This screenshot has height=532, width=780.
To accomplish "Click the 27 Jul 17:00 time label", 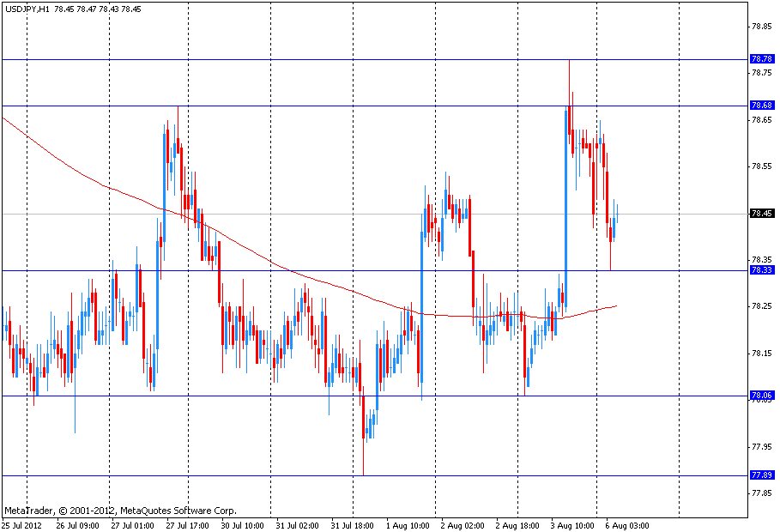I will pyautogui.click(x=187, y=525).
